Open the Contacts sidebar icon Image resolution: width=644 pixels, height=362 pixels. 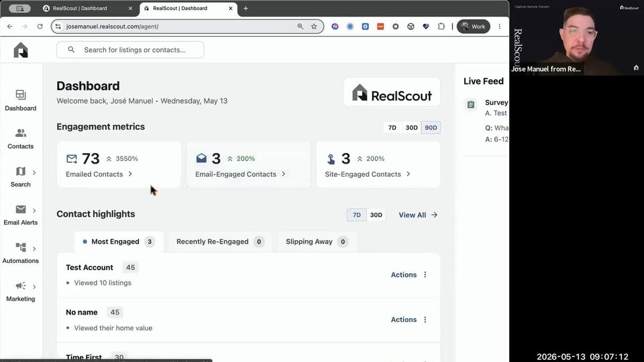tap(20, 133)
